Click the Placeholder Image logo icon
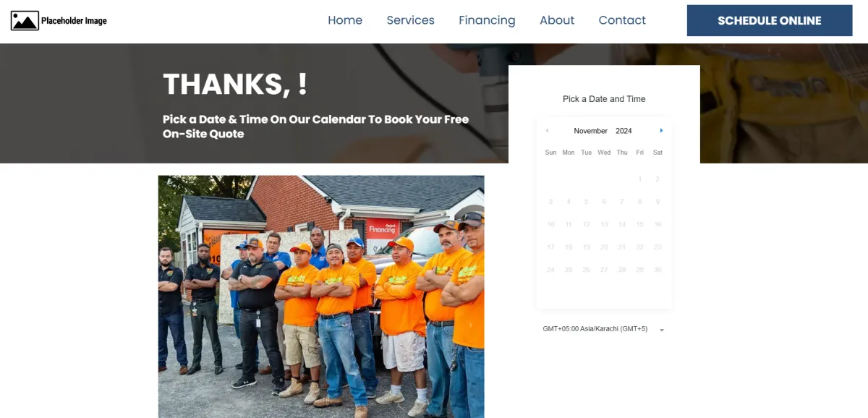 tap(25, 21)
